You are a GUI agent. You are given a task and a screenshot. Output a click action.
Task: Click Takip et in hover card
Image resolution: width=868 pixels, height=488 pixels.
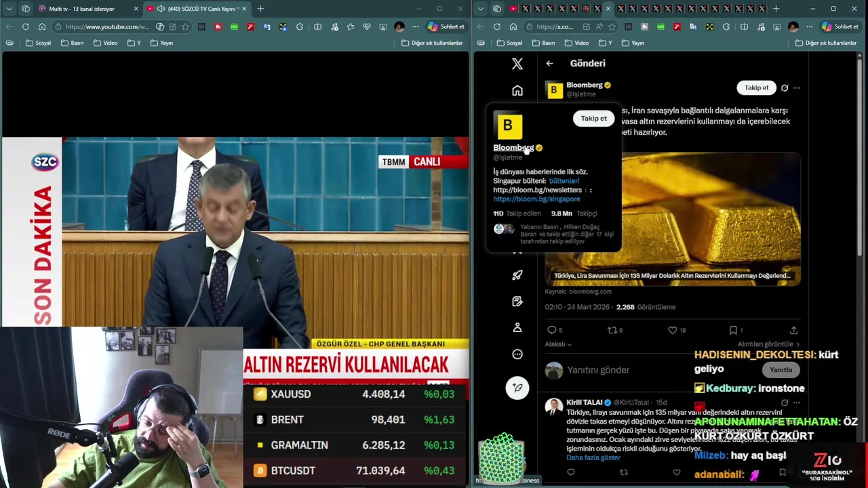pyautogui.click(x=593, y=119)
